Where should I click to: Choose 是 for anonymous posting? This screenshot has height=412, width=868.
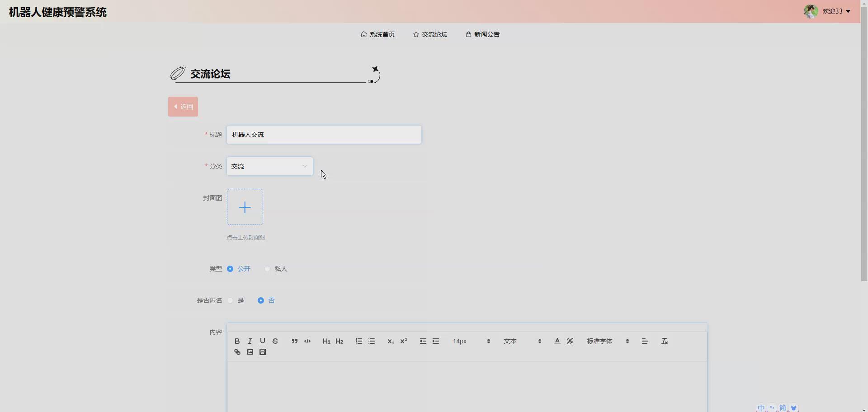pyautogui.click(x=230, y=300)
